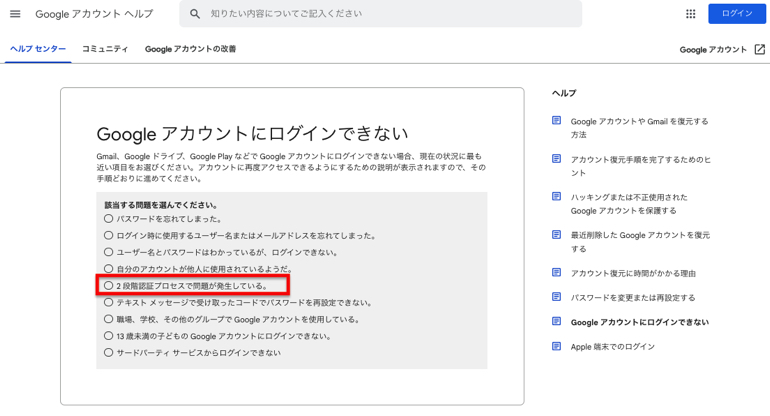Switch to the コミュニティ tab
Viewport: 770px width, 416px height.
pos(105,49)
